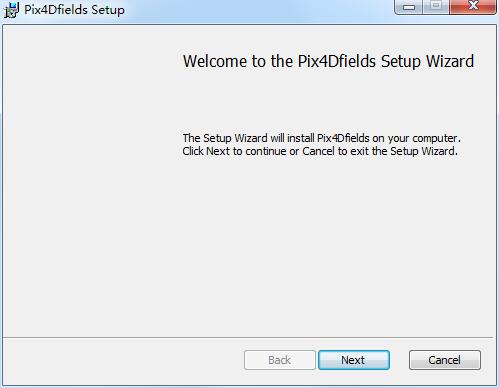
Task: Cancel the Pix4Dfields setup
Action: tap(445, 360)
